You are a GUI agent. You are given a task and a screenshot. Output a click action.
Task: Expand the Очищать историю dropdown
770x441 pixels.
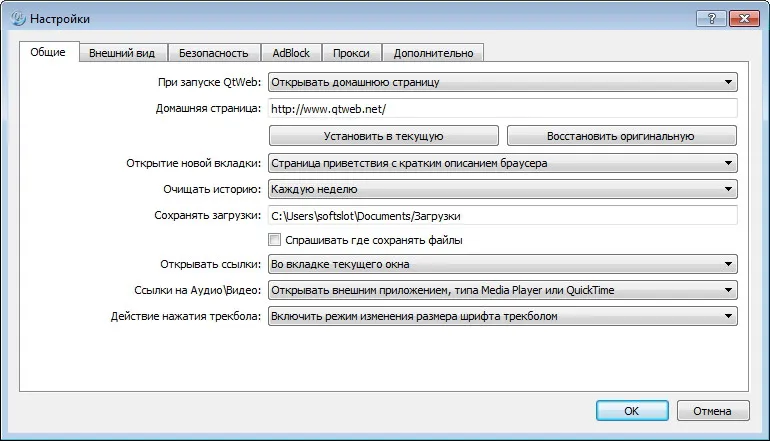(502, 189)
